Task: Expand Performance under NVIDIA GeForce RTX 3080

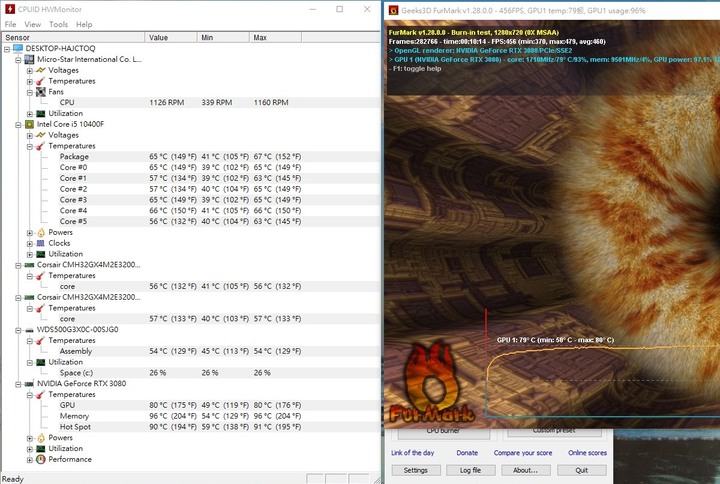Action: coord(30,460)
